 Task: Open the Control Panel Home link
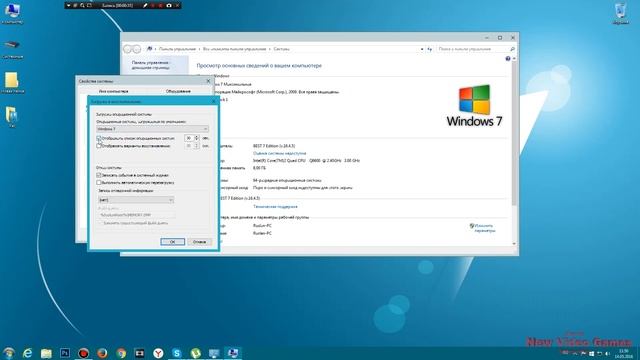[x=150, y=65]
